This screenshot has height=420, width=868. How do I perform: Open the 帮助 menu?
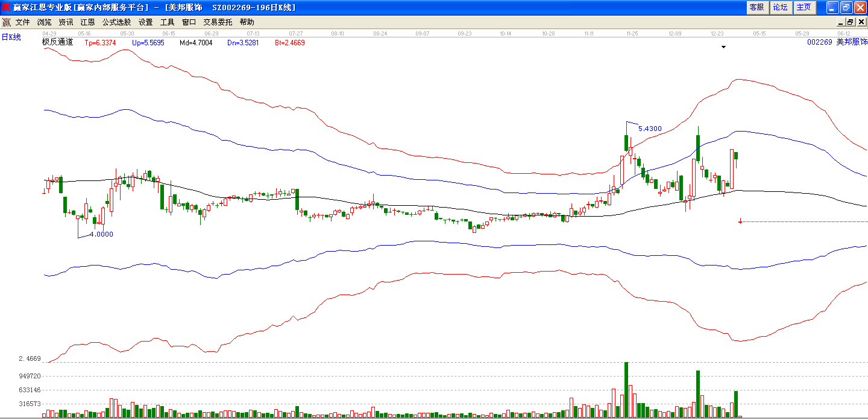point(247,22)
